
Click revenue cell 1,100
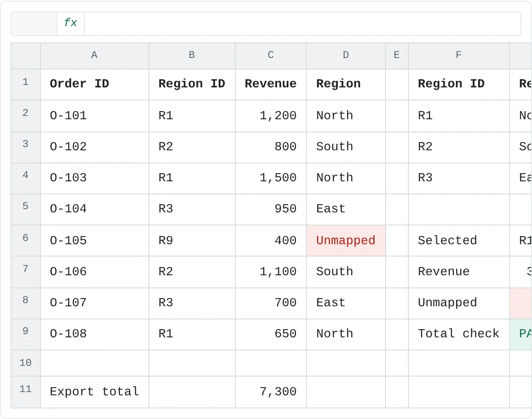pyautogui.click(x=271, y=272)
